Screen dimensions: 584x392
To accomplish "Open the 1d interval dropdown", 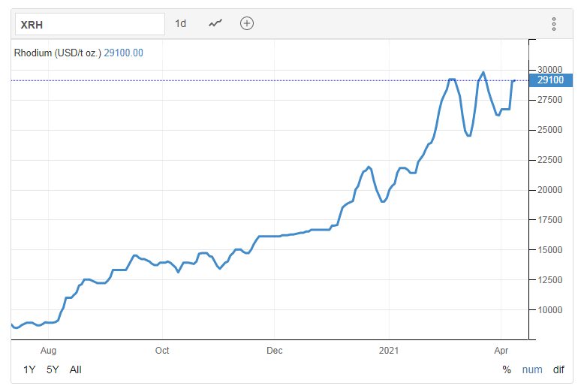I will tap(180, 23).
